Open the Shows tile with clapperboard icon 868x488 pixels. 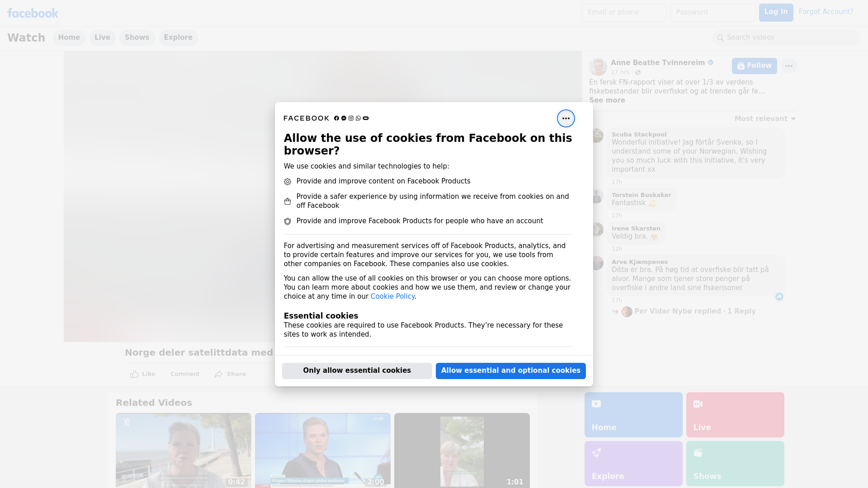click(735, 464)
